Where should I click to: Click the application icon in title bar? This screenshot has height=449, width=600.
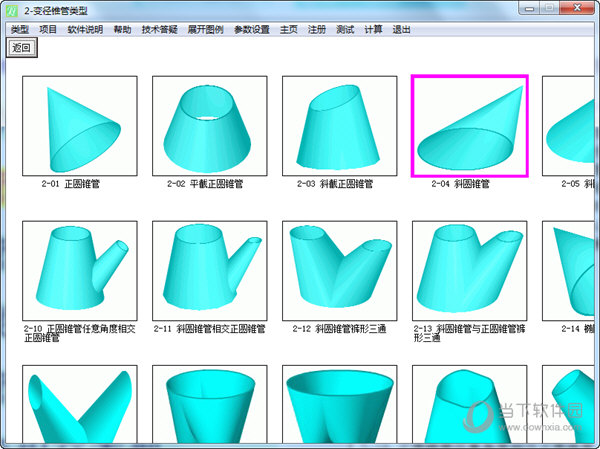12,10
